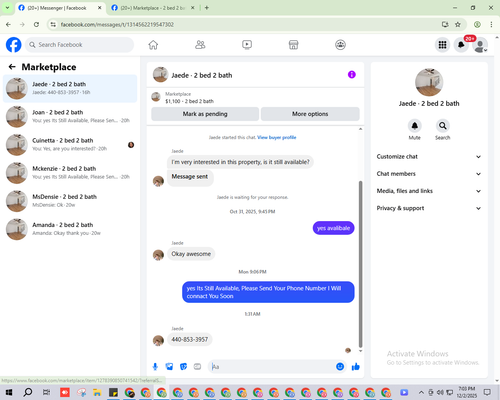Open File Explorer from the taskbar

click(x=97, y=392)
